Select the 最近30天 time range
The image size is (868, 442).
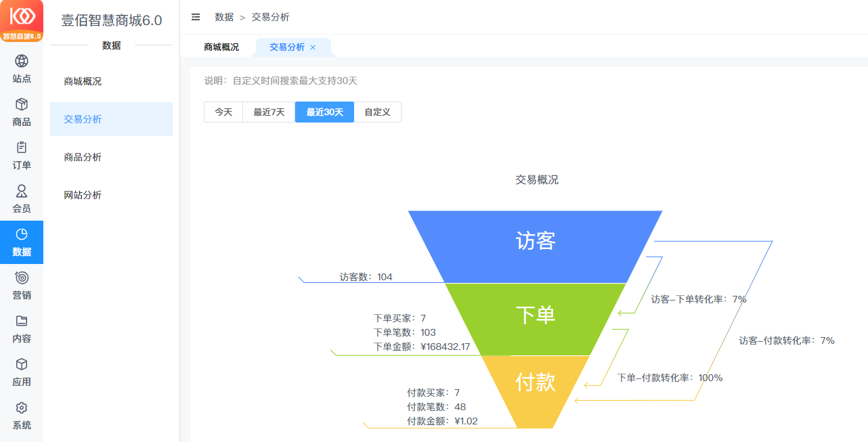(x=324, y=112)
